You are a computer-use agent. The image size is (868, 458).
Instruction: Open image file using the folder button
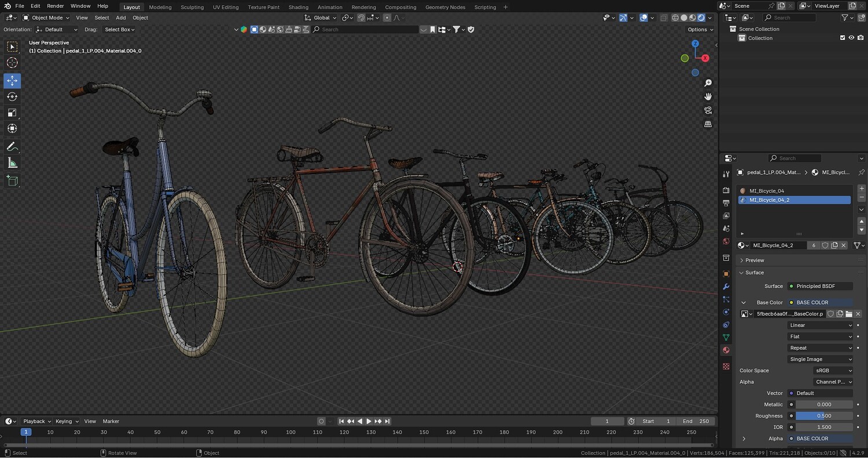point(849,314)
